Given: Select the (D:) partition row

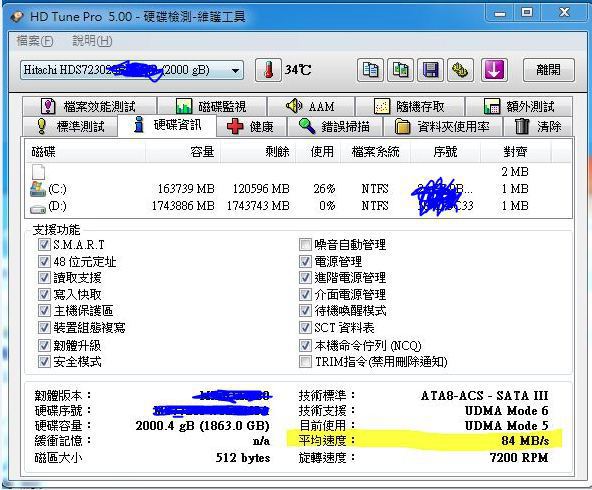Looking at the screenshot, I should [298, 206].
